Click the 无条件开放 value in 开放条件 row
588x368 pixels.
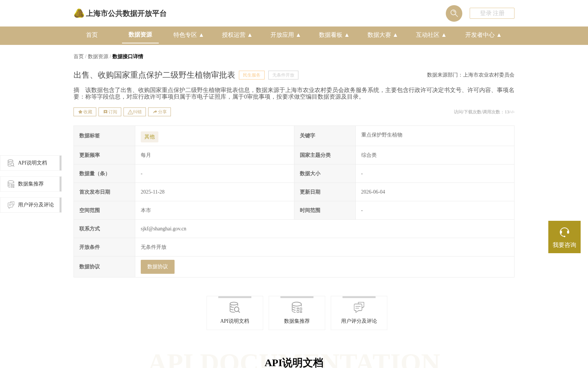tap(154, 247)
